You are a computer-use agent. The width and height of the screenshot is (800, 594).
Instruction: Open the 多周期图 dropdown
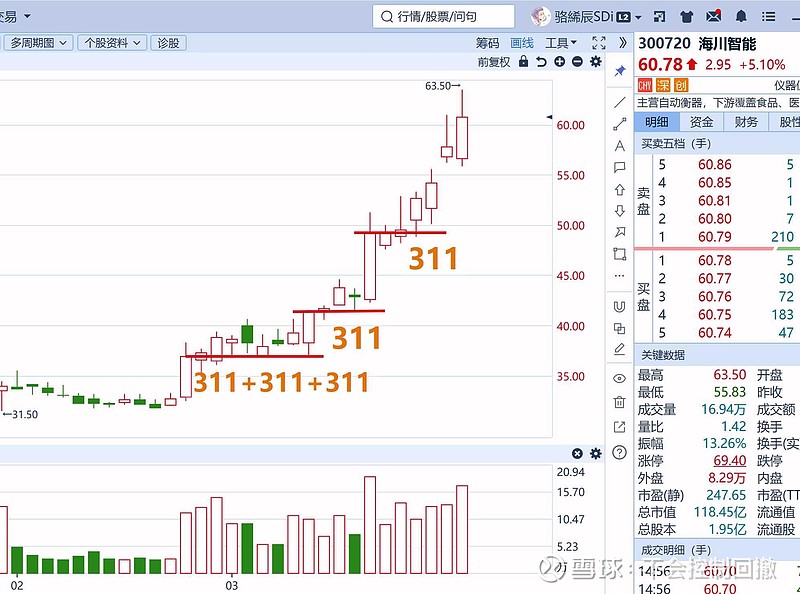[x=38, y=43]
